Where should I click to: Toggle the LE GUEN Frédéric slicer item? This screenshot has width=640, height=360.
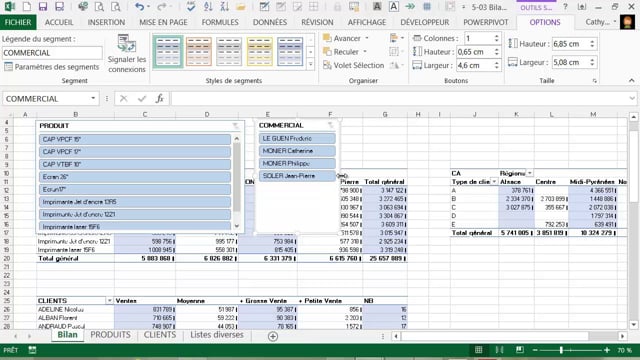[x=297, y=138]
